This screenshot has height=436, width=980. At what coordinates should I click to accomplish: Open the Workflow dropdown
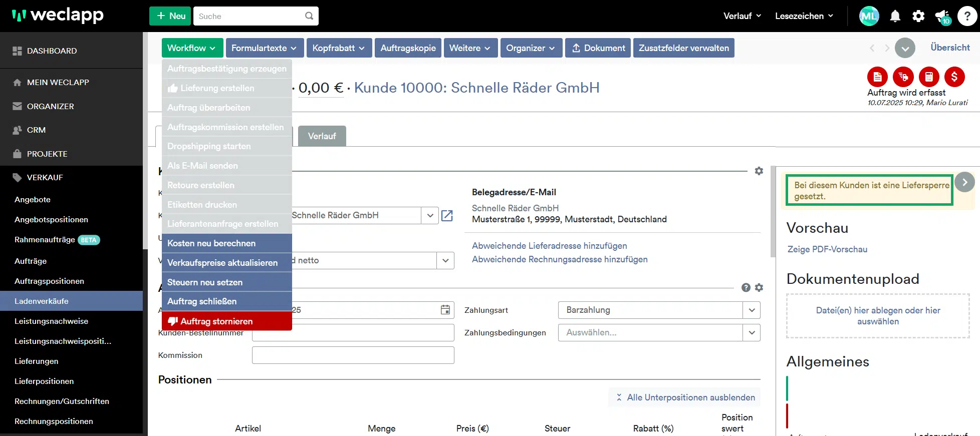[192, 48]
